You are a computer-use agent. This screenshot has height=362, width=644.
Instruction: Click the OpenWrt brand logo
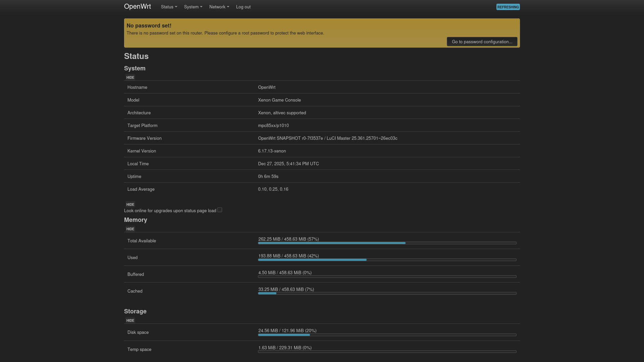pyautogui.click(x=137, y=7)
